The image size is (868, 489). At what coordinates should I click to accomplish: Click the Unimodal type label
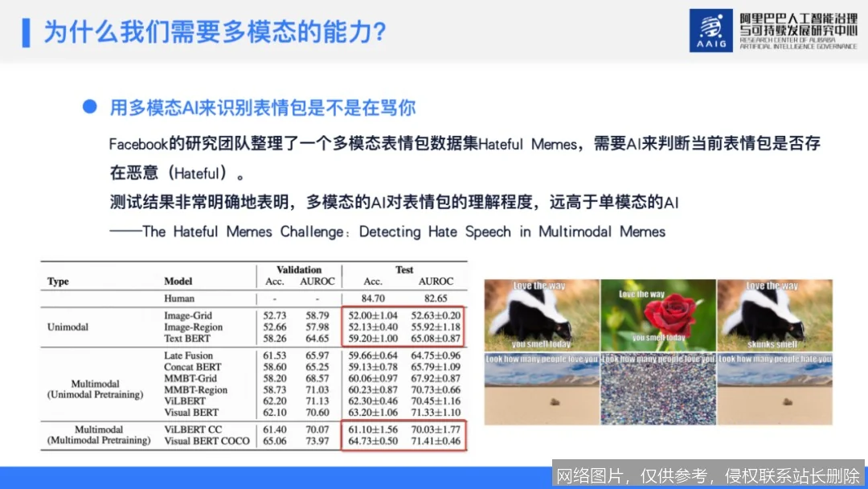pos(68,327)
